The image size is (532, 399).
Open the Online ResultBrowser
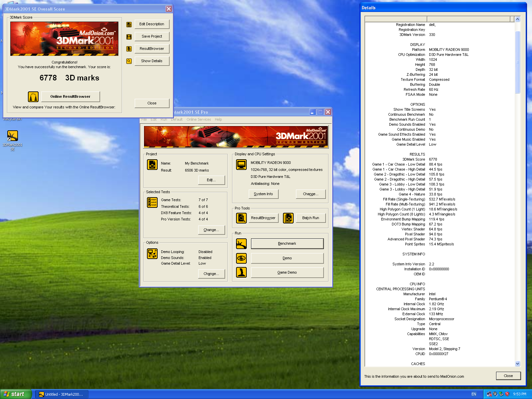pyautogui.click(x=70, y=97)
